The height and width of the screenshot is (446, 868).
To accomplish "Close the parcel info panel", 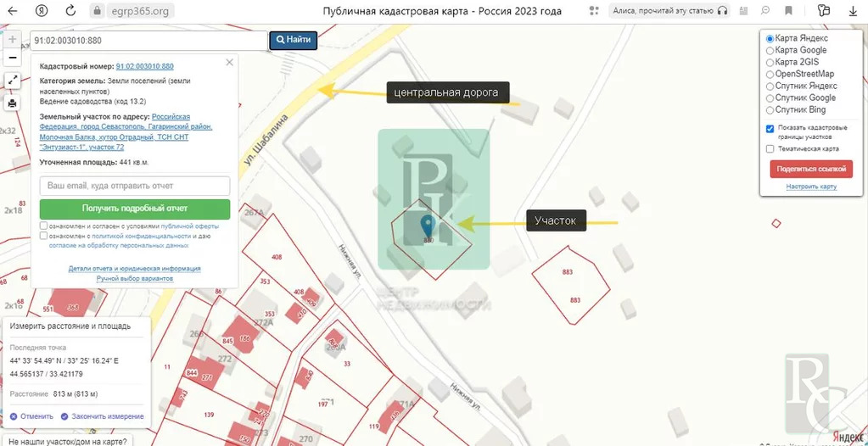I will (230, 63).
